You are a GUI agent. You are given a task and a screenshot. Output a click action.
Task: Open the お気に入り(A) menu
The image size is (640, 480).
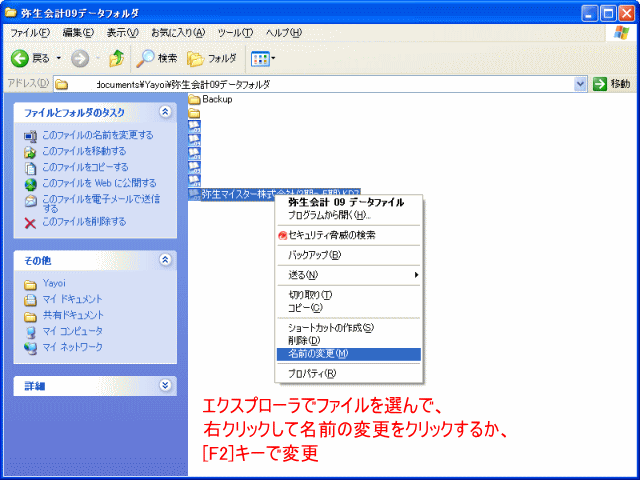click(178, 33)
